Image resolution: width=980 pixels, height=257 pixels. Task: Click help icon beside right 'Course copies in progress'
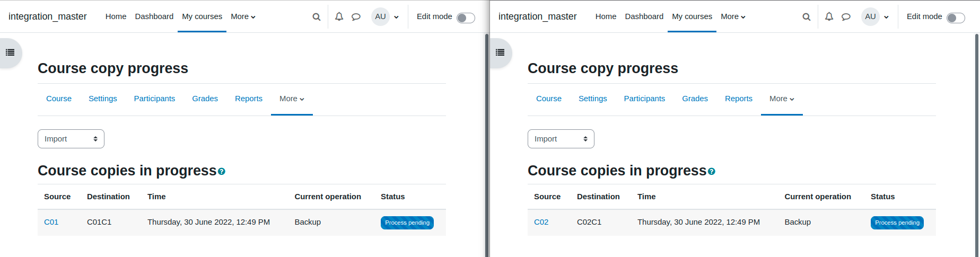(x=712, y=172)
